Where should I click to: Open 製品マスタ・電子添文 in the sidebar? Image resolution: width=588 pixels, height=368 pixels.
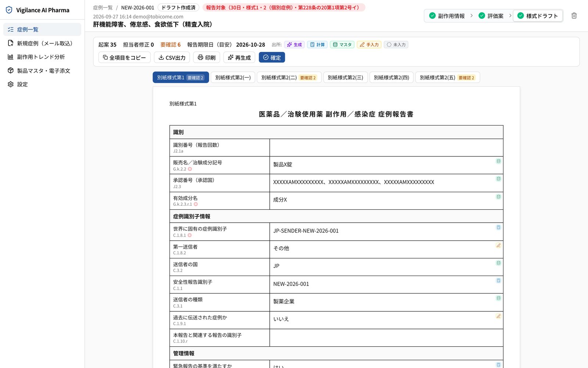pyautogui.click(x=42, y=71)
